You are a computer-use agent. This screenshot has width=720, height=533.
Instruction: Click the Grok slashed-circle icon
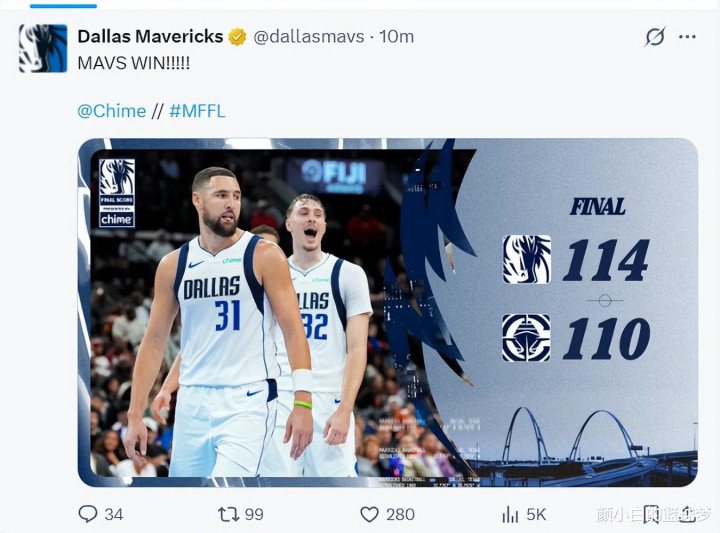click(654, 37)
